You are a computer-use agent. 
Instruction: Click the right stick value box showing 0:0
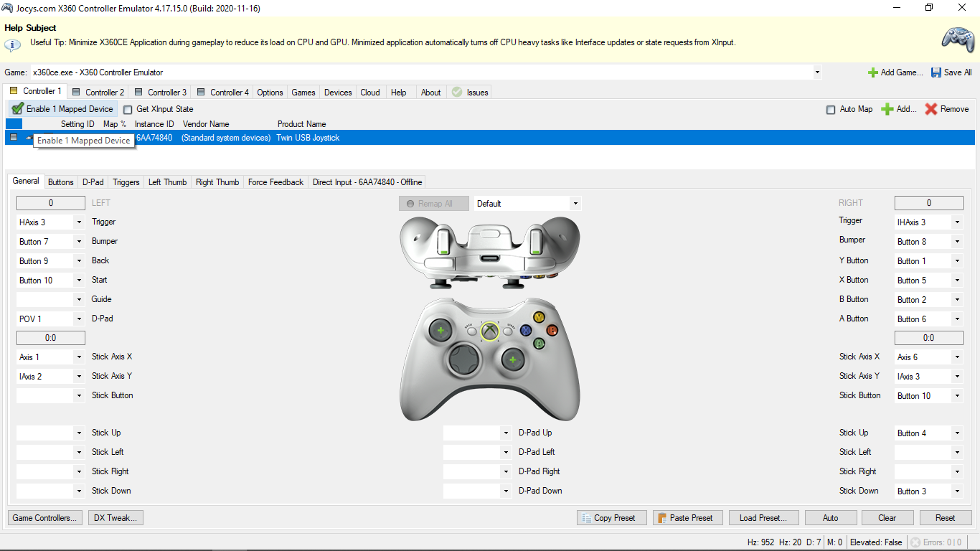coord(929,338)
